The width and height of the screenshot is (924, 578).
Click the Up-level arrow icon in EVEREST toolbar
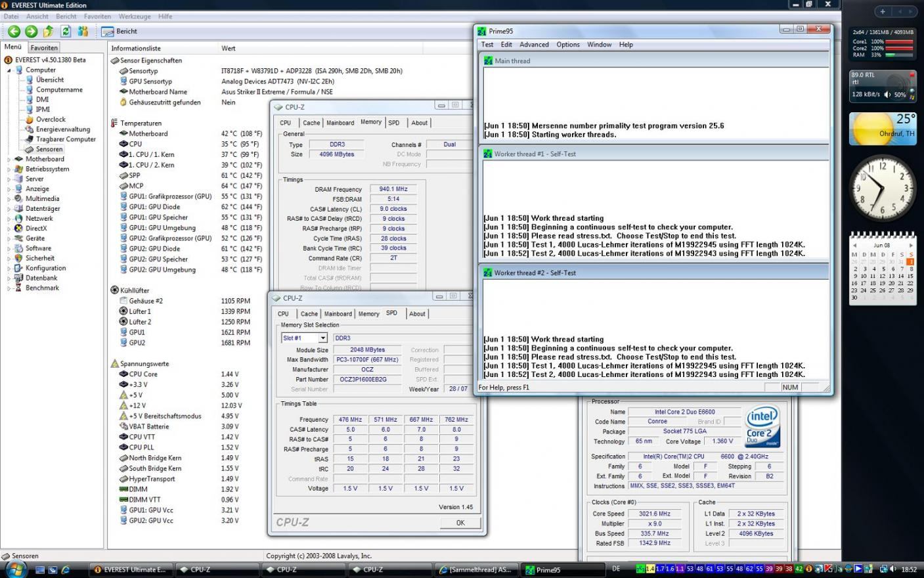[x=49, y=31]
